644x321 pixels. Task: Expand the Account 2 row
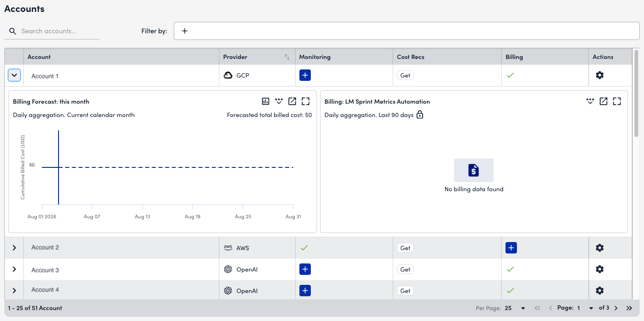pyautogui.click(x=14, y=248)
